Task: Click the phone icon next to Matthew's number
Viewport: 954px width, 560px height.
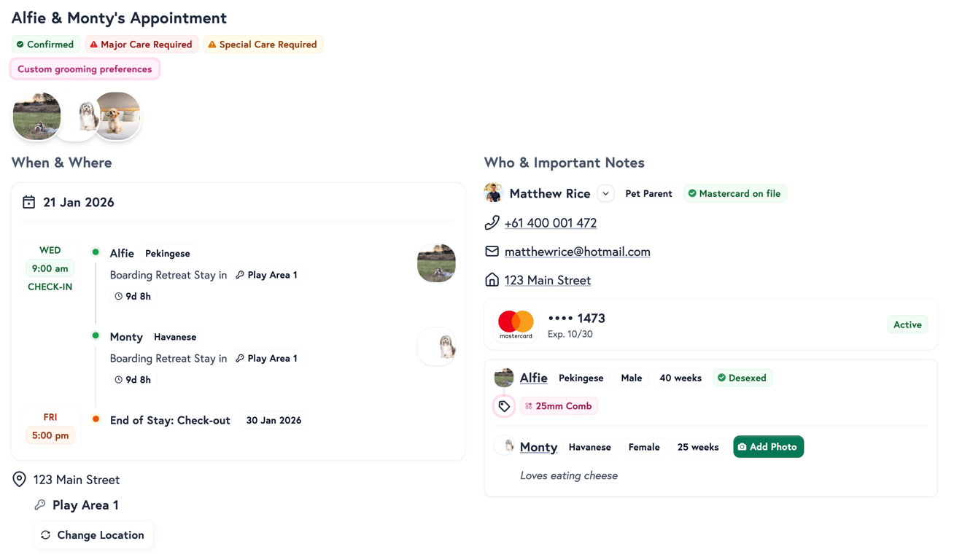Action: click(492, 222)
